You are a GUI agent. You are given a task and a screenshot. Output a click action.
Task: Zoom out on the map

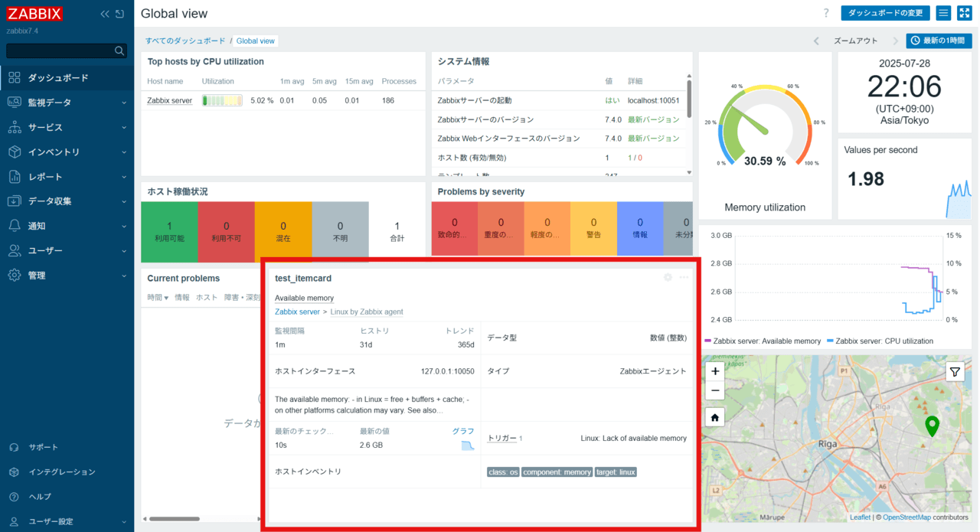tap(714, 390)
